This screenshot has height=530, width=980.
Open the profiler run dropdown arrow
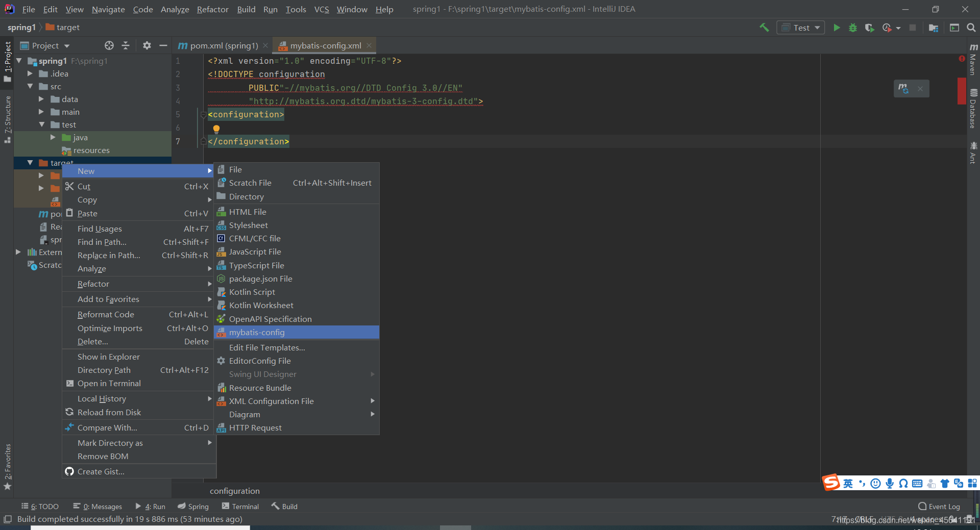(x=898, y=28)
